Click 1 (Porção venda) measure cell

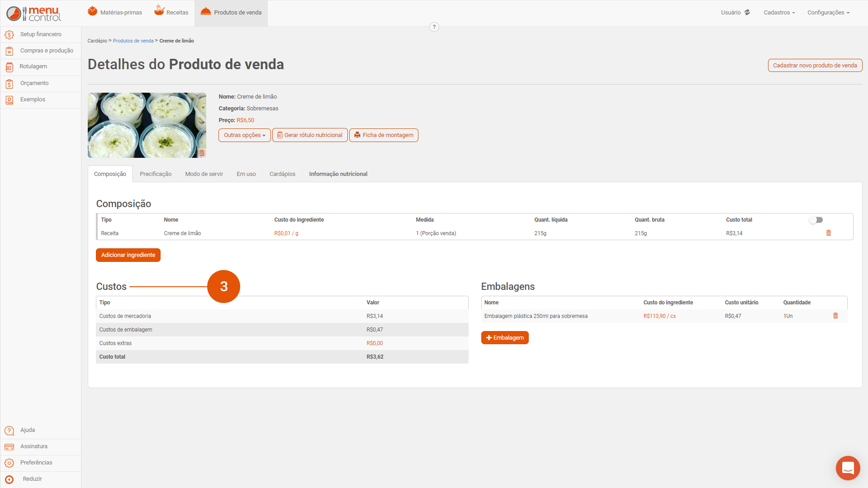(x=436, y=233)
